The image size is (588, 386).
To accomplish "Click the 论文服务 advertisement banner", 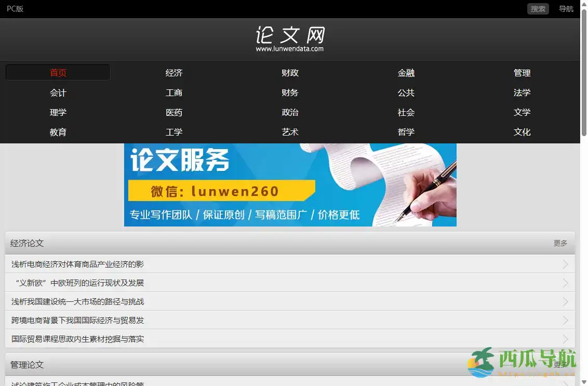I will pos(290,184).
